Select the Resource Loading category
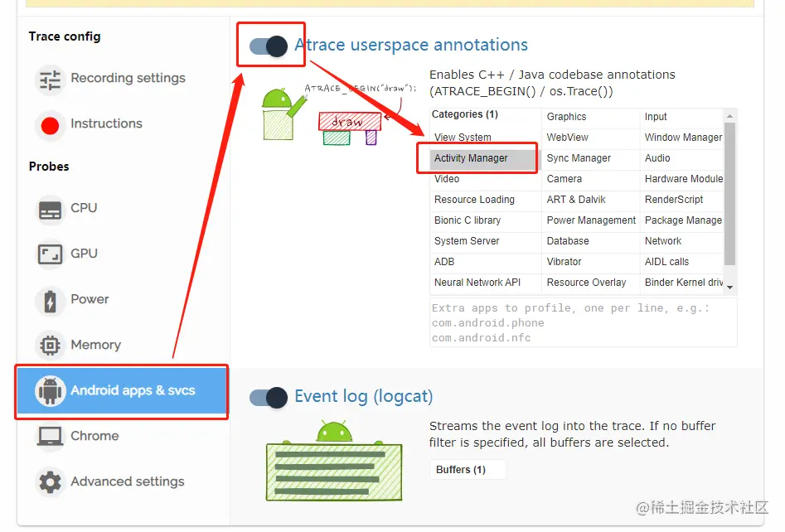The image size is (785, 532). [485, 200]
